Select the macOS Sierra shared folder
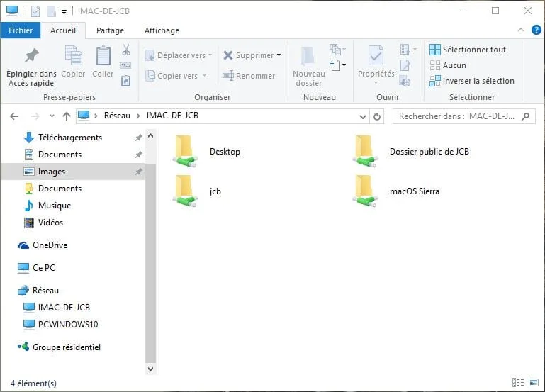The width and height of the screenshot is (545, 392). click(x=395, y=191)
